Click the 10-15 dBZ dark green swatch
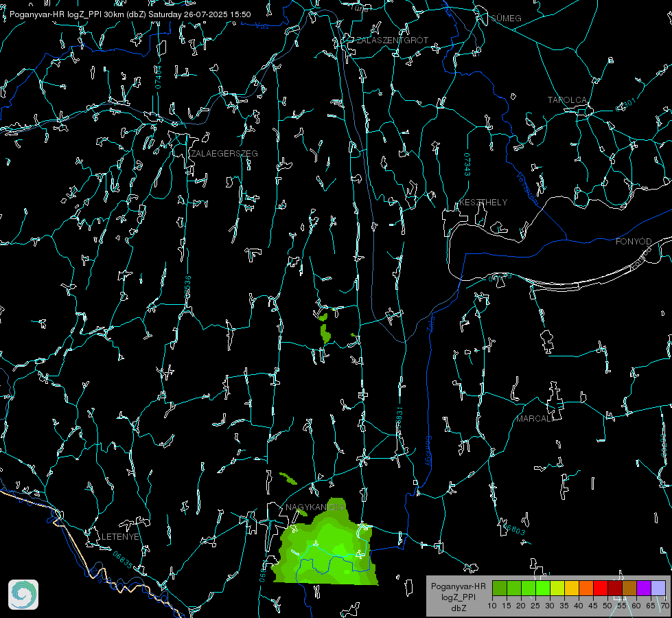The width and height of the screenshot is (672, 618). pyautogui.click(x=500, y=588)
